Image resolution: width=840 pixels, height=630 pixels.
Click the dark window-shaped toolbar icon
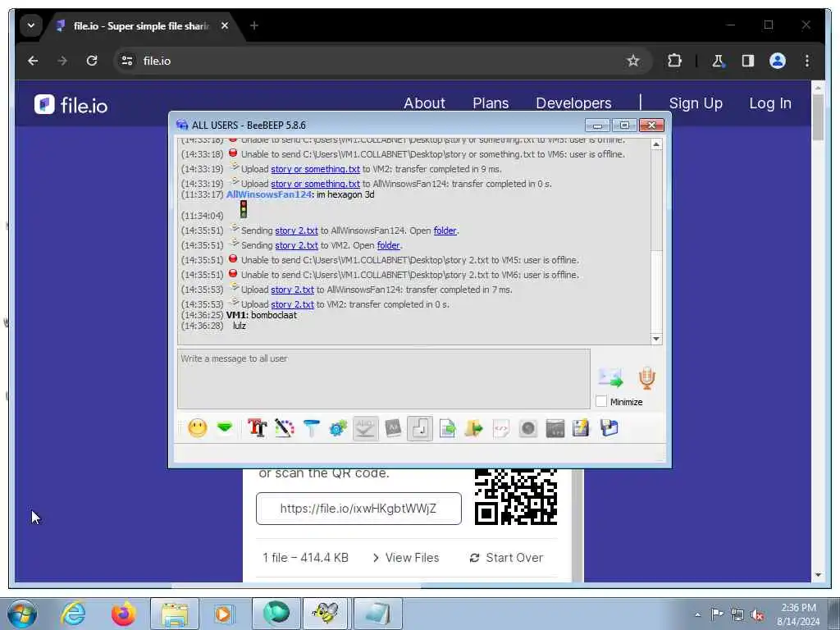[555, 428]
